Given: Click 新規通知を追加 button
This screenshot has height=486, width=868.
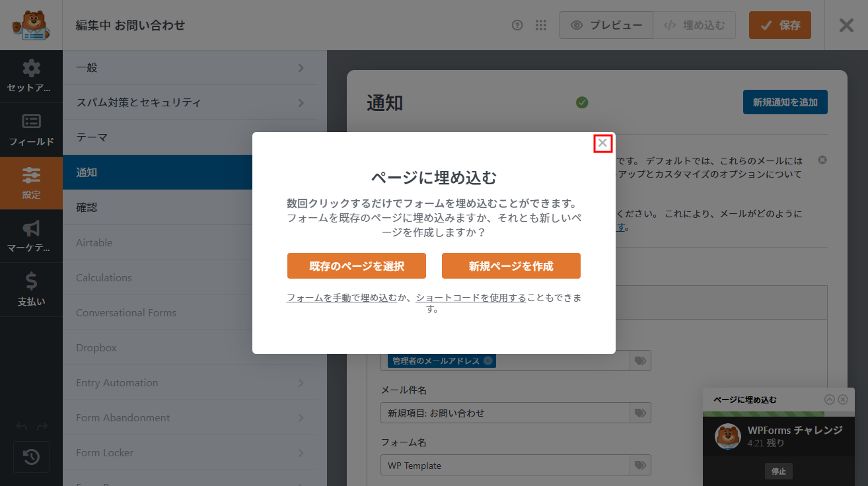Looking at the screenshot, I should 785,102.
